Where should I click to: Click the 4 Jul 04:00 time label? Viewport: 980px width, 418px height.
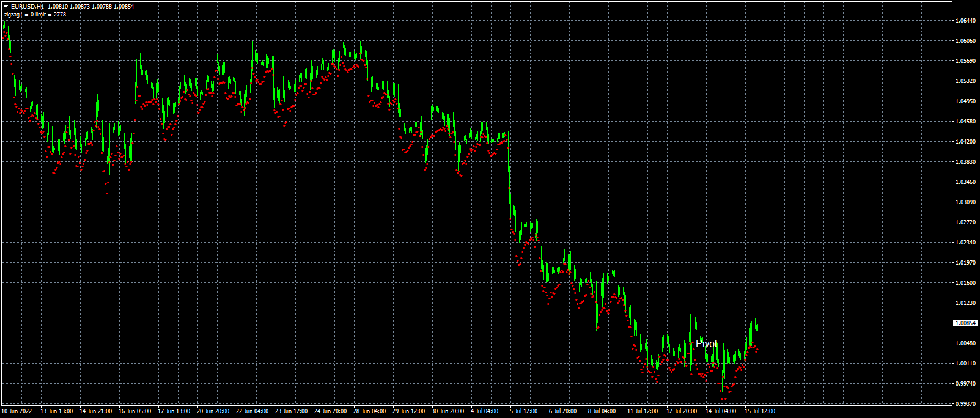tap(485, 411)
